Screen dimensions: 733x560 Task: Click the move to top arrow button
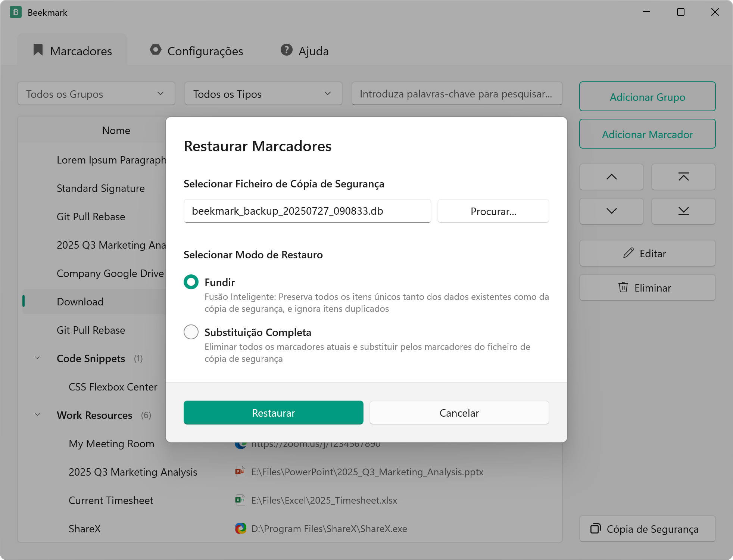(x=683, y=177)
